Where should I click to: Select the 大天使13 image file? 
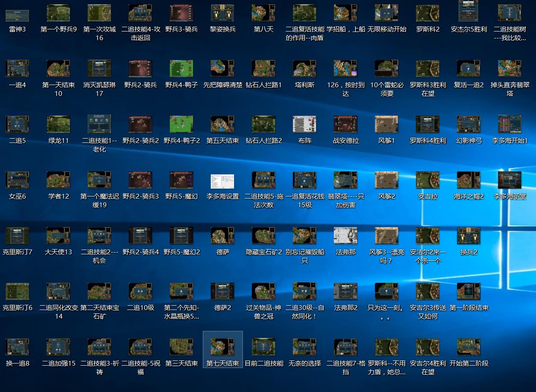coord(58,236)
